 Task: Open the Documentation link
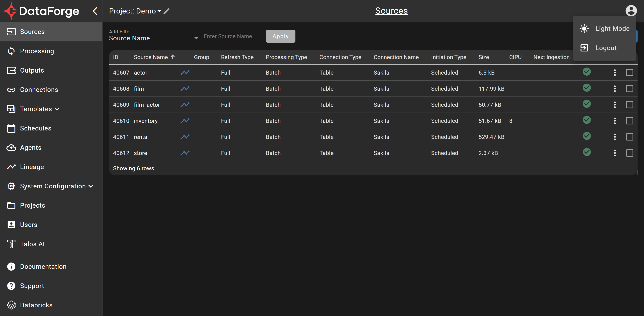pos(51,267)
